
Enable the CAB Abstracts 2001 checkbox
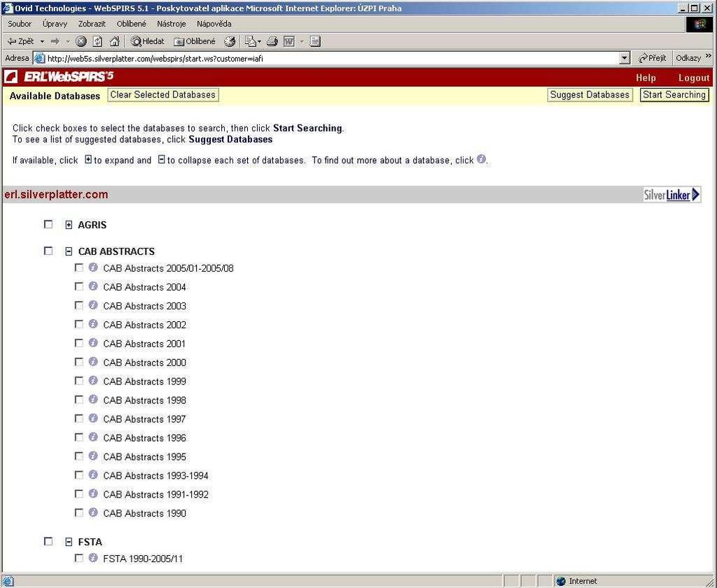coord(79,343)
